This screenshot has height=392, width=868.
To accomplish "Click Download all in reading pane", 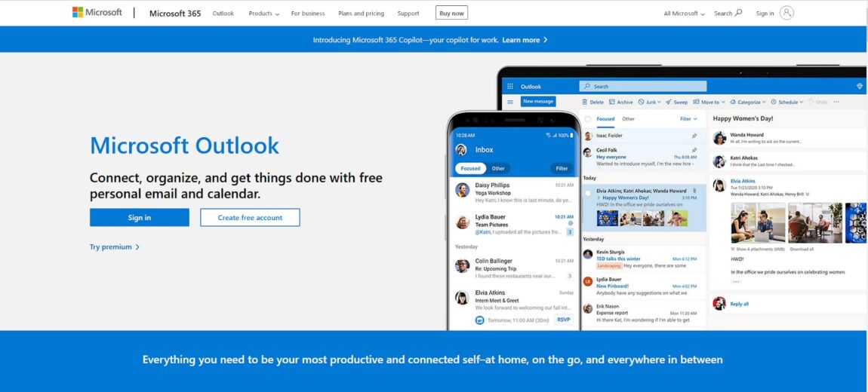I will 802,250.
